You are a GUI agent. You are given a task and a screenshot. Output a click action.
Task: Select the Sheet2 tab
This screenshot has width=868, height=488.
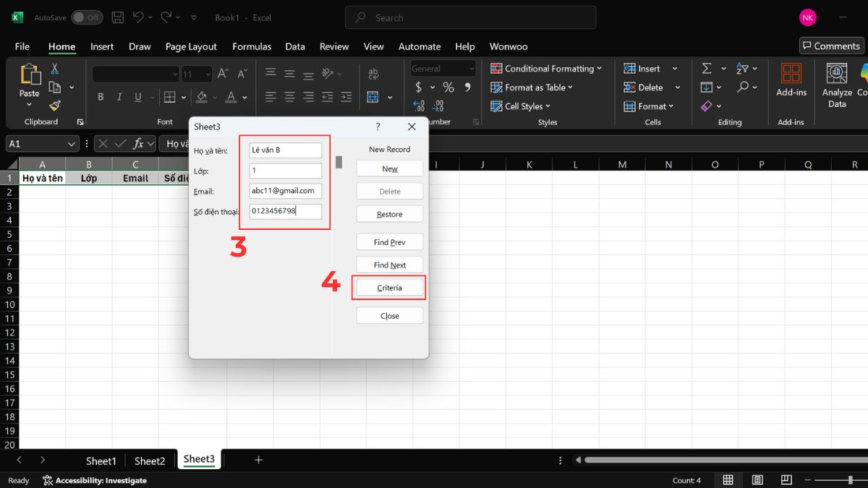click(x=150, y=460)
